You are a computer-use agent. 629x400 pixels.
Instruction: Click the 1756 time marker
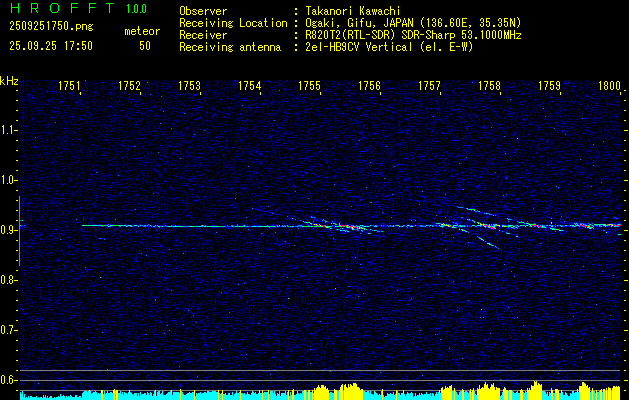369,85
